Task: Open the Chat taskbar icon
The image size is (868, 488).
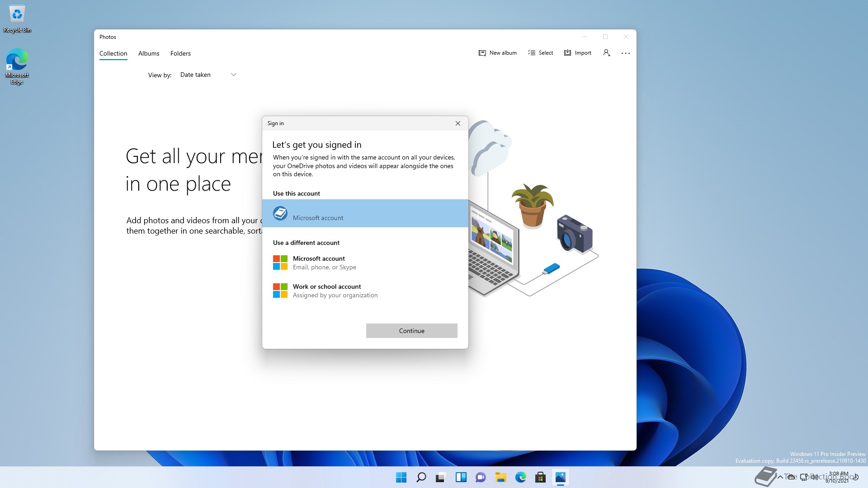Action: coord(481,477)
